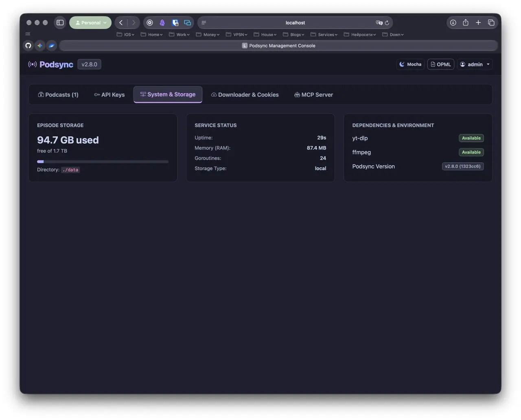The image size is (521, 420).
Task: Open the Downloader & Cookies tab
Action: [x=245, y=95]
